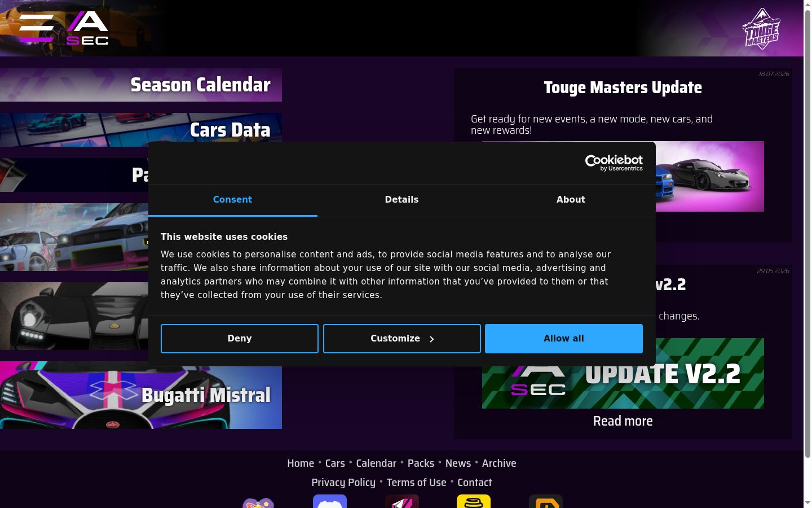
Task: Expand the Customize cookie options
Action: click(402, 339)
